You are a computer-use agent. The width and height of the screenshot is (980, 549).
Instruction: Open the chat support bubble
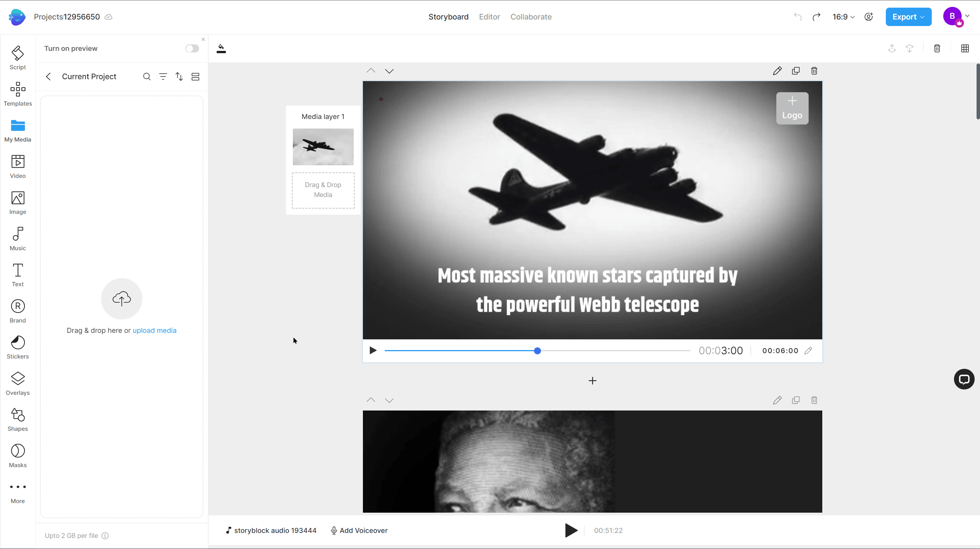pos(964,379)
